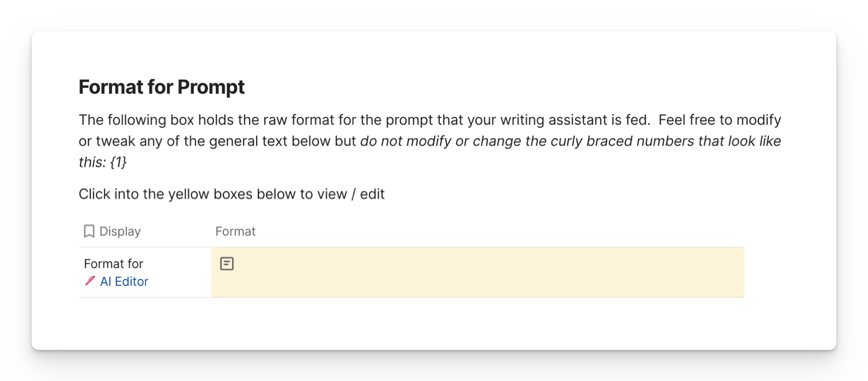Open the page icon in yellow Format cell
This screenshot has width=868, height=381.
point(227,264)
